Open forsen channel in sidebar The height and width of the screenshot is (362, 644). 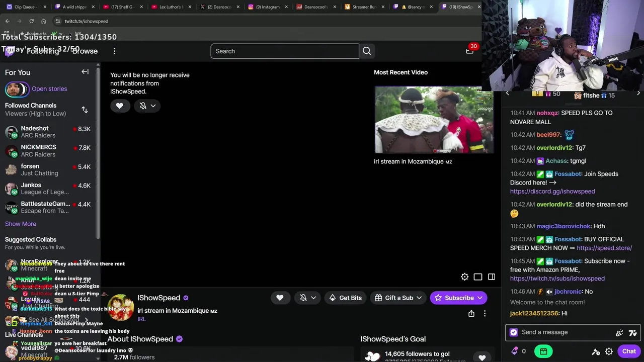pyautogui.click(x=49, y=170)
